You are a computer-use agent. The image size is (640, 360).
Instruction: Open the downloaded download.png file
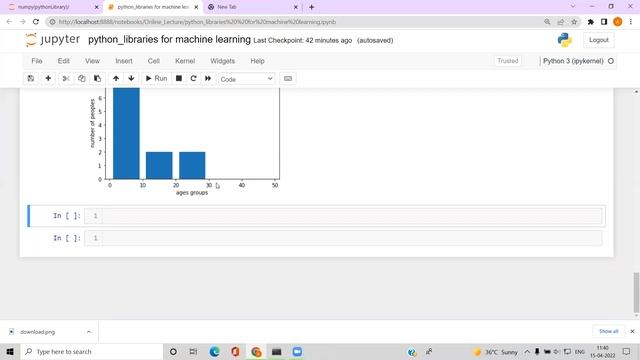click(x=37, y=332)
